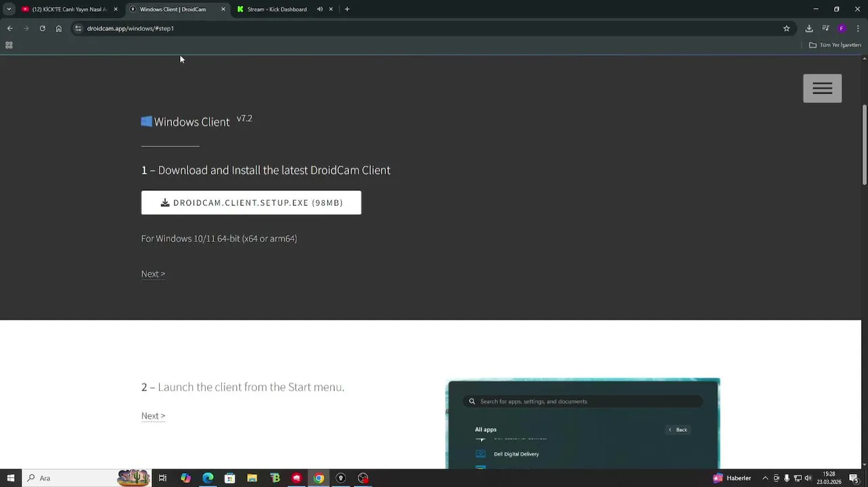Open the Chrome three-dot menu
This screenshot has width=868, height=487.
(x=858, y=28)
